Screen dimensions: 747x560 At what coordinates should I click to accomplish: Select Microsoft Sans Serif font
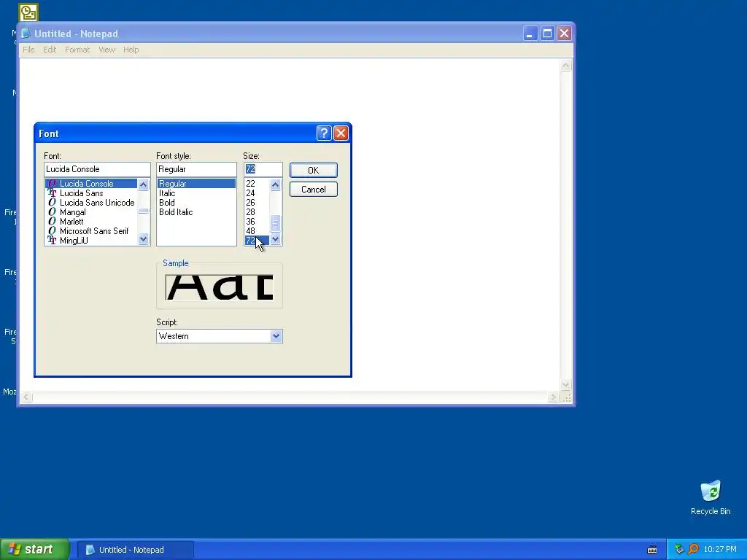tap(94, 231)
